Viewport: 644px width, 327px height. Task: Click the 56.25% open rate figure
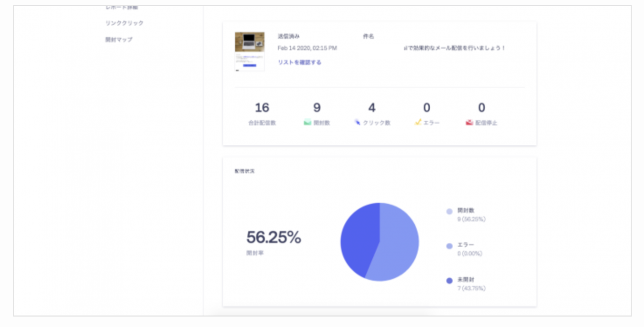274,237
